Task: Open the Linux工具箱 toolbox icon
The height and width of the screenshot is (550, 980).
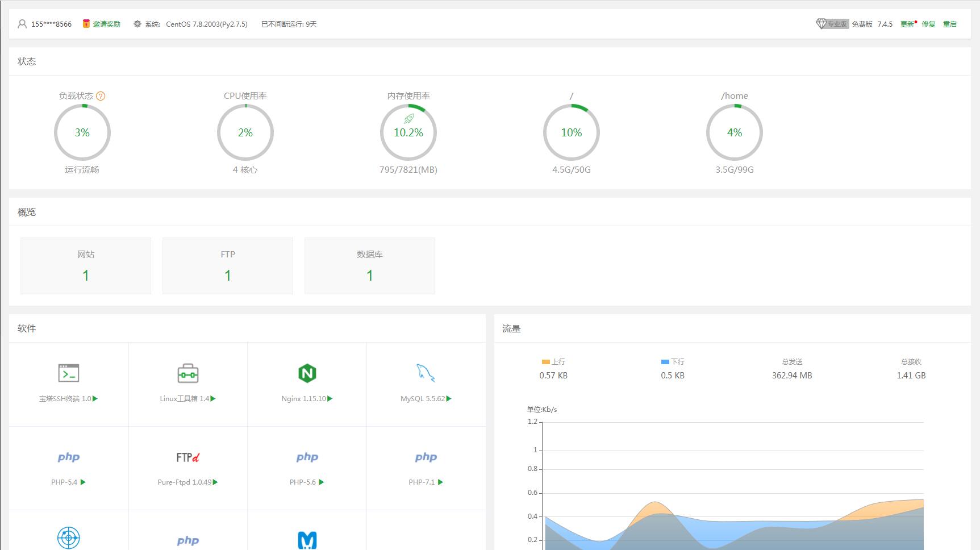Action: (x=188, y=373)
